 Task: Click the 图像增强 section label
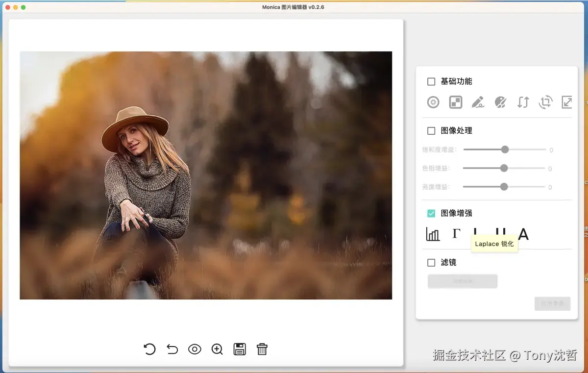[457, 213]
